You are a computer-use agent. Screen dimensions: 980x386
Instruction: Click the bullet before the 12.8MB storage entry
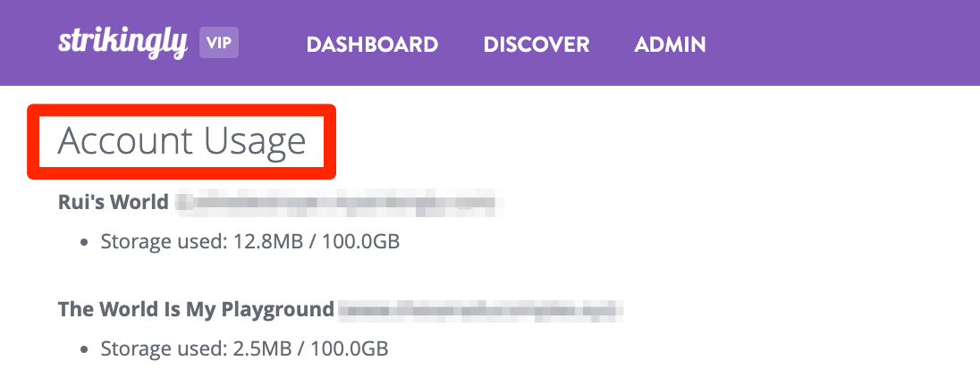point(85,242)
